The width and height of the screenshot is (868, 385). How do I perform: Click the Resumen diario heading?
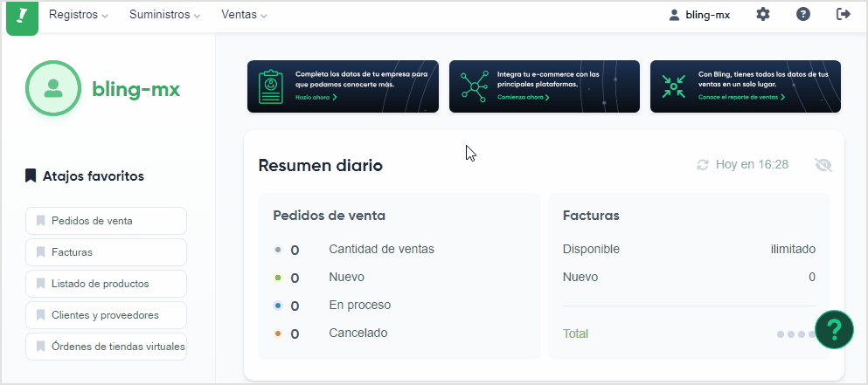pos(321,165)
